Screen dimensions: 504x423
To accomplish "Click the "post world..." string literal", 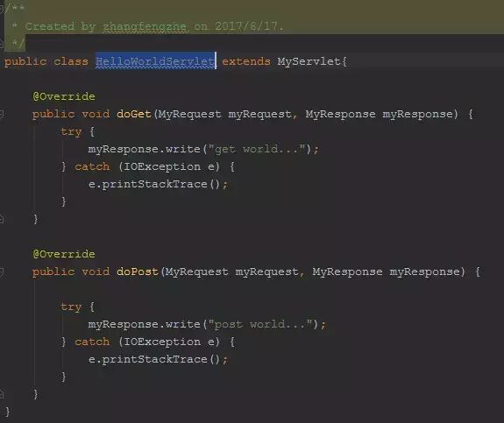I will [260, 324].
